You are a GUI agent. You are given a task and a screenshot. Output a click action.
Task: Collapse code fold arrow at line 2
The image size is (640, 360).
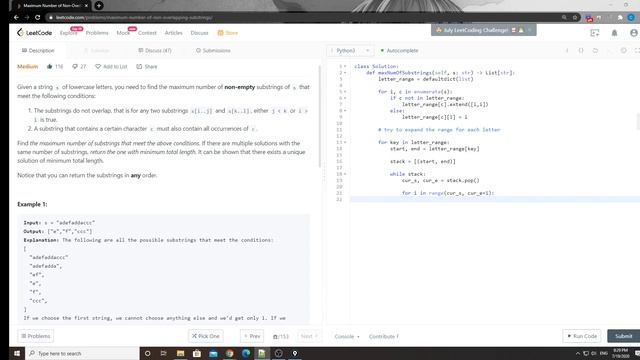[x=345, y=73]
